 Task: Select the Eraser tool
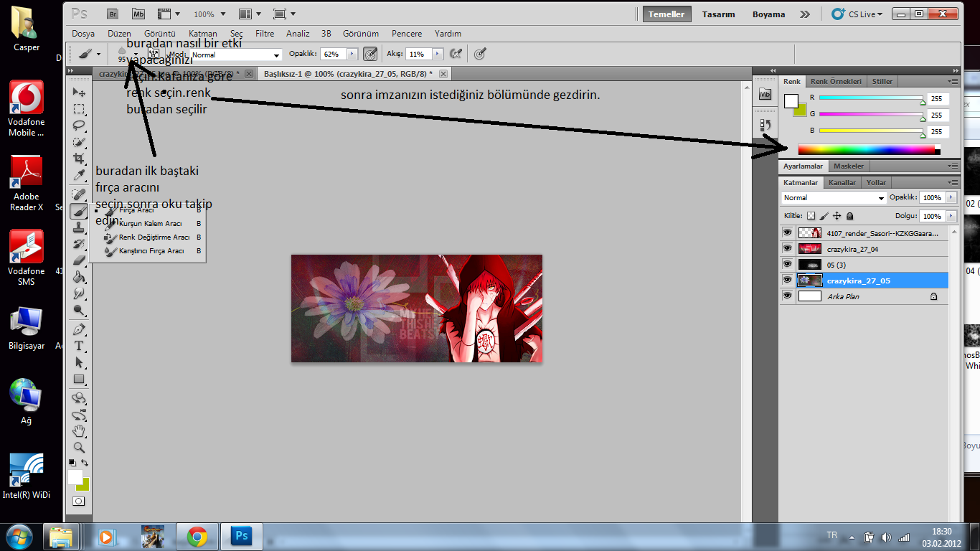click(x=79, y=260)
